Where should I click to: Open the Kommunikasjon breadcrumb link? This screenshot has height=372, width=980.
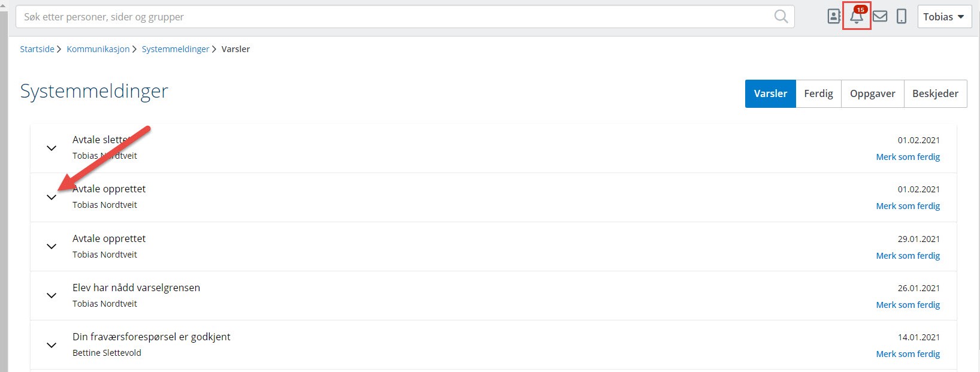tap(98, 49)
